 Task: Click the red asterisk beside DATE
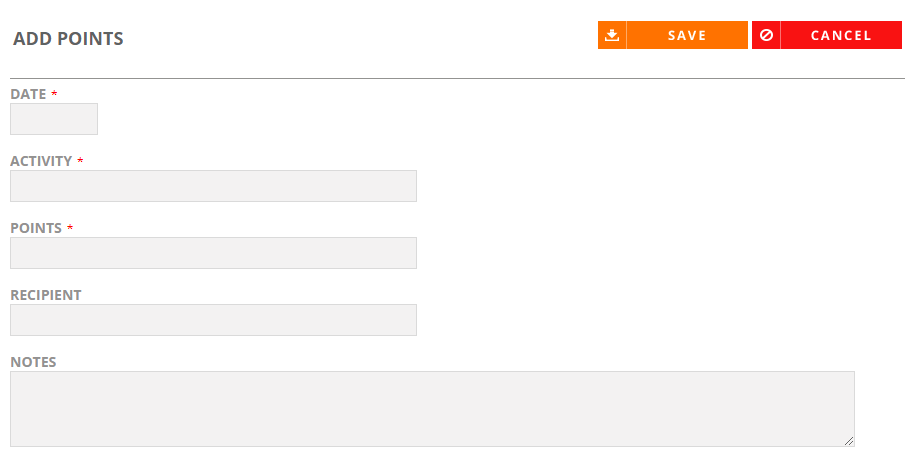point(54,93)
